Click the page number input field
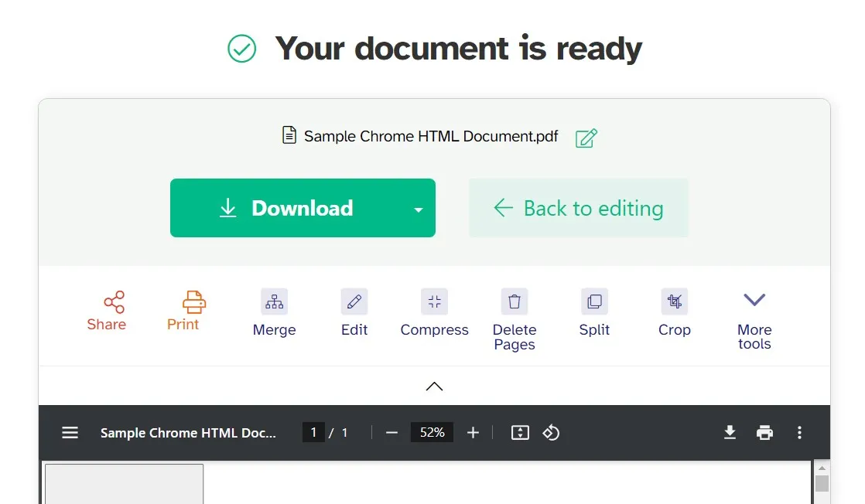Screen dimensions: 865x504 (x=313, y=433)
